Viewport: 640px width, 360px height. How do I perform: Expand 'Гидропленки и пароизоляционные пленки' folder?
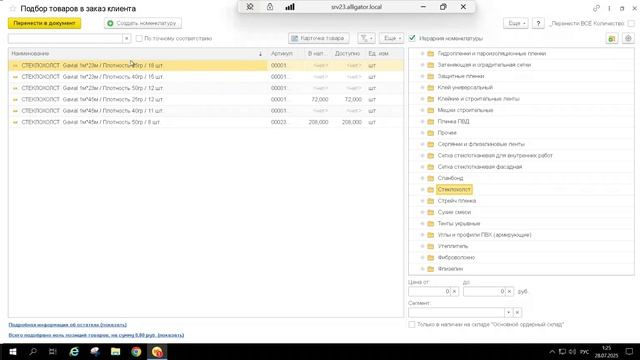[x=422, y=53]
